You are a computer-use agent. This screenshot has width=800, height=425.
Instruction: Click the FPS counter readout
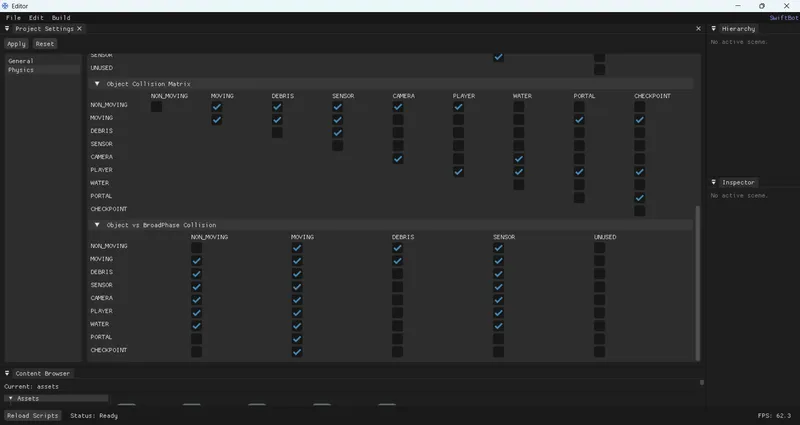[774, 416]
